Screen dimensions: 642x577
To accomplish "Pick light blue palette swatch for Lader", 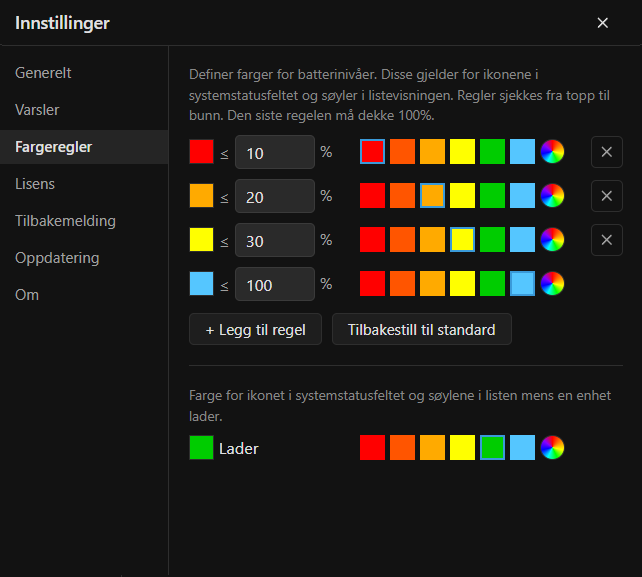I will [522, 448].
